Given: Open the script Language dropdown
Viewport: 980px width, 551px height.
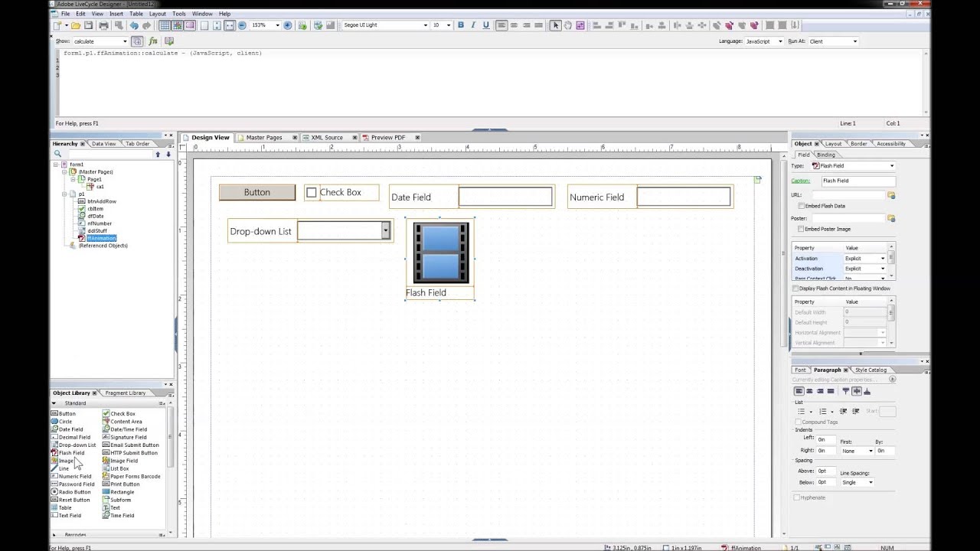Looking at the screenshot, I should 780,41.
